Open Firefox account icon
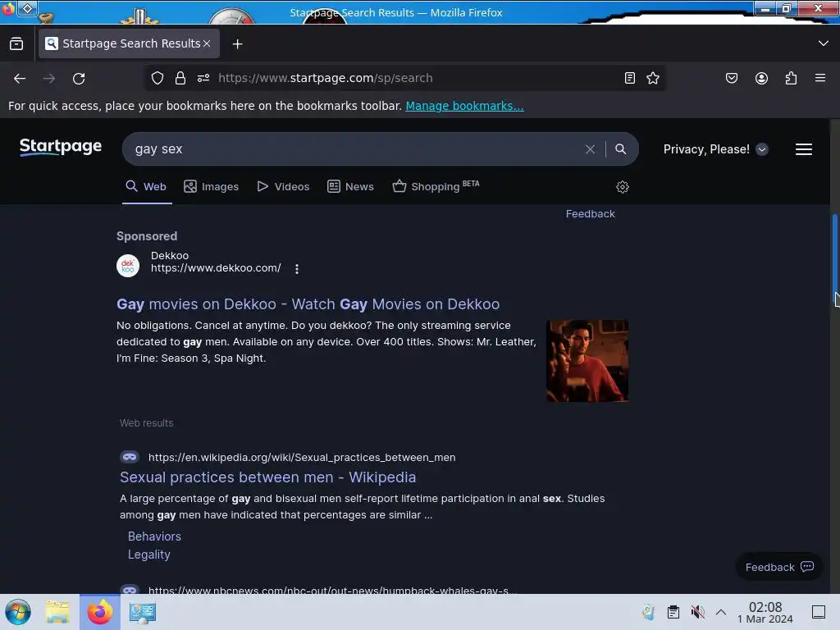840x630 pixels. 761,78
